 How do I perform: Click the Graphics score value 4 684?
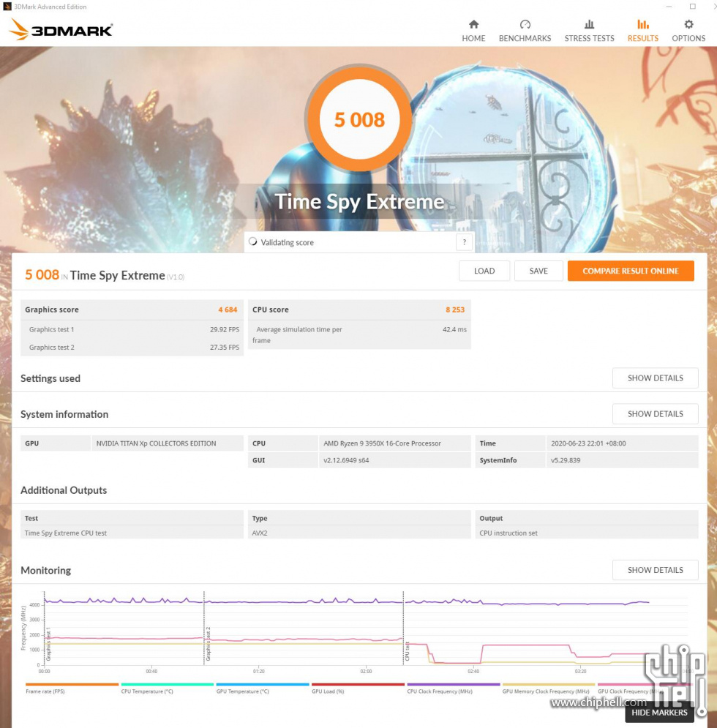coord(228,309)
